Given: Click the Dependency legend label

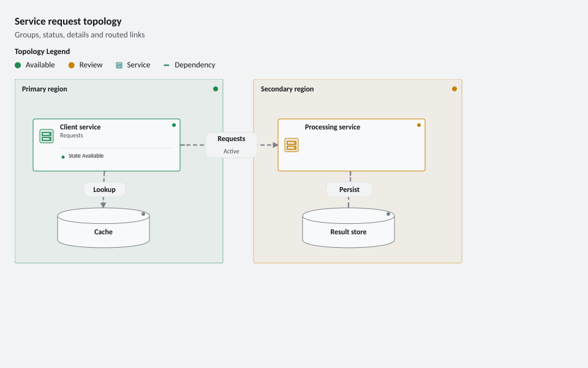Looking at the screenshot, I should [195, 65].
